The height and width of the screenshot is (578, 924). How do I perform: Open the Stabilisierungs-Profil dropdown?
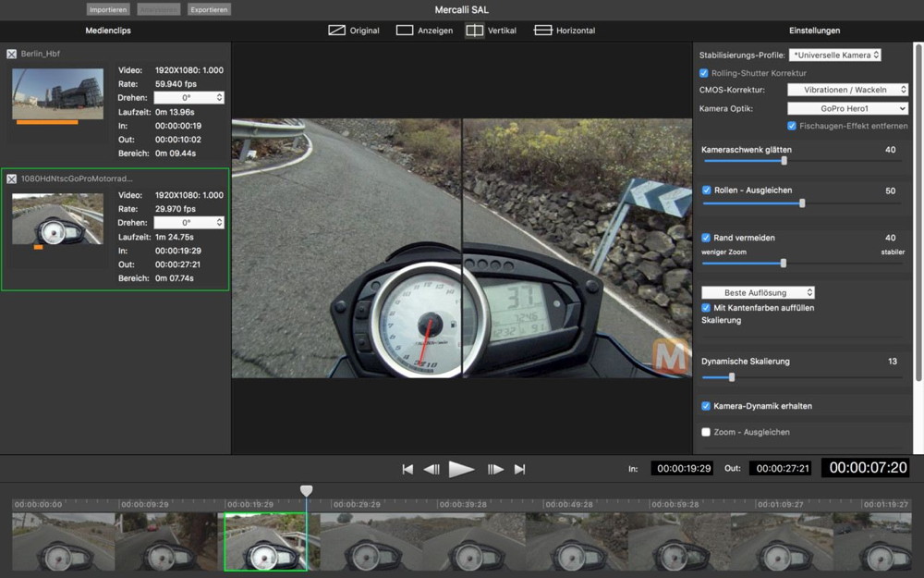(x=834, y=55)
